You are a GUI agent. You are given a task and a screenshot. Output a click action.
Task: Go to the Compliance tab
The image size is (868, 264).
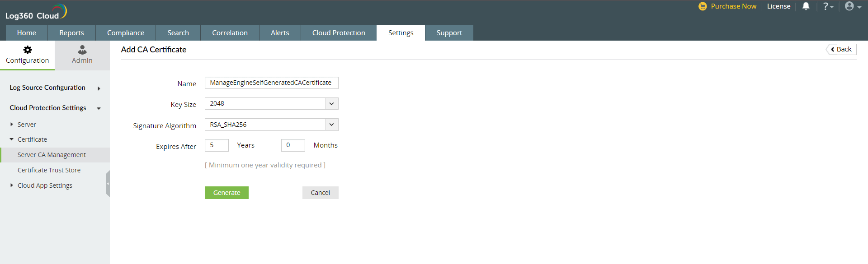126,33
